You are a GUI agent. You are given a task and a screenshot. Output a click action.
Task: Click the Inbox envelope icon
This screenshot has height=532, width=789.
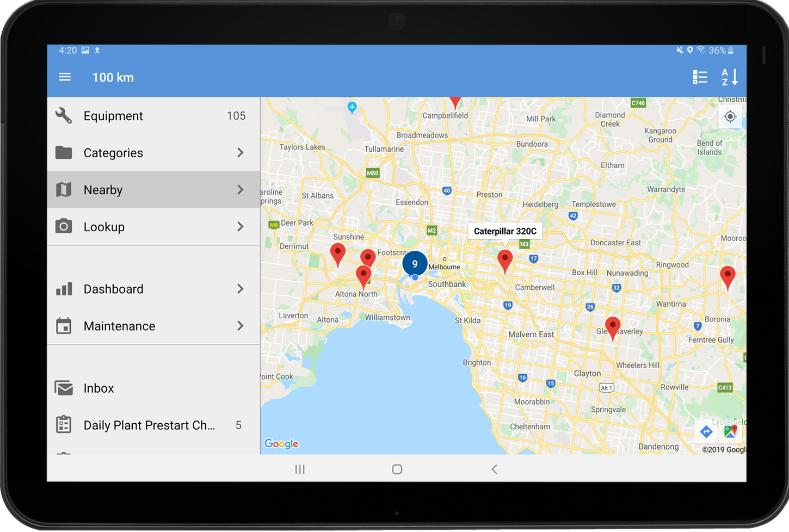pos(64,388)
